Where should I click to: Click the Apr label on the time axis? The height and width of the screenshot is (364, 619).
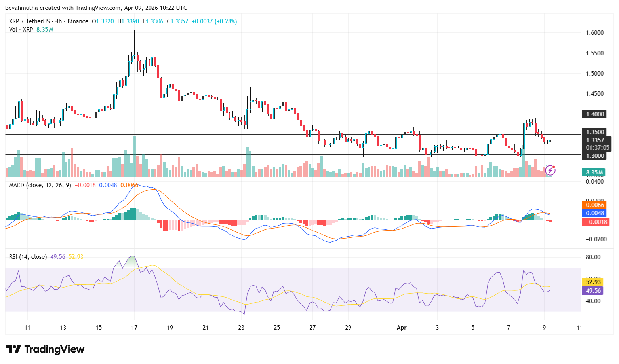[x=402, y=328]
